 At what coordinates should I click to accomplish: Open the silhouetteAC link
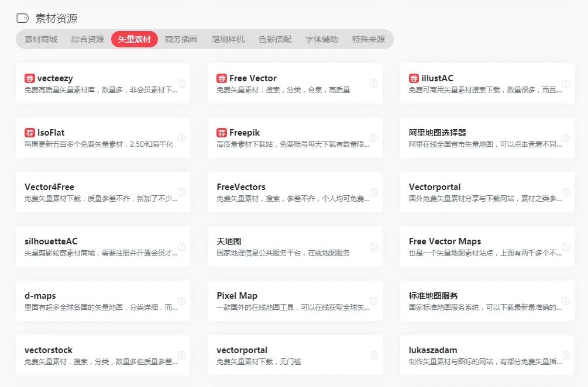click(x=51, y=241)
